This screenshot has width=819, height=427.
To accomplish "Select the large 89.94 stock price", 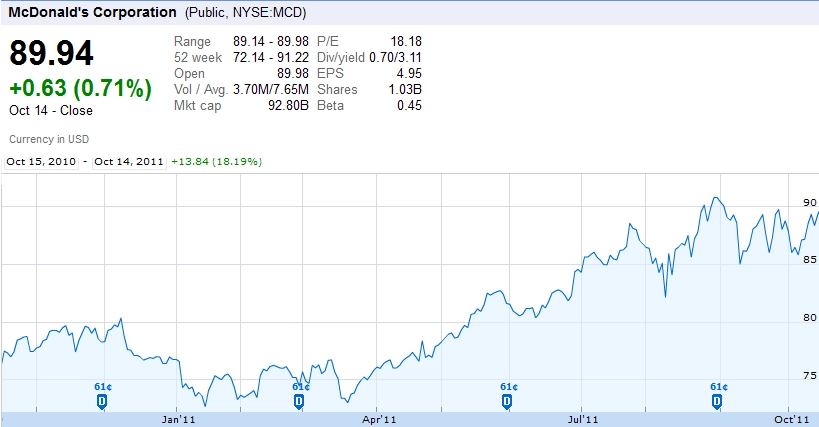I will [51, 53].
